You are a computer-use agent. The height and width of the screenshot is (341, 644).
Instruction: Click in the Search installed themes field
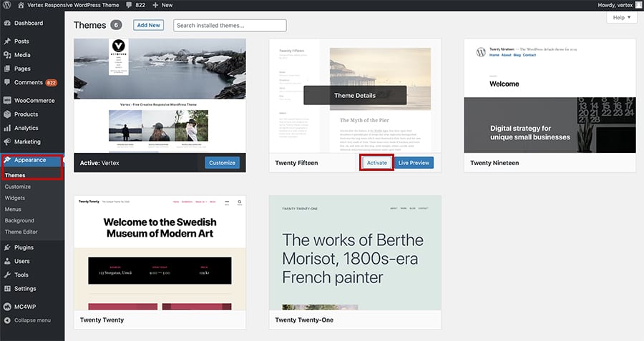(230, 25)
